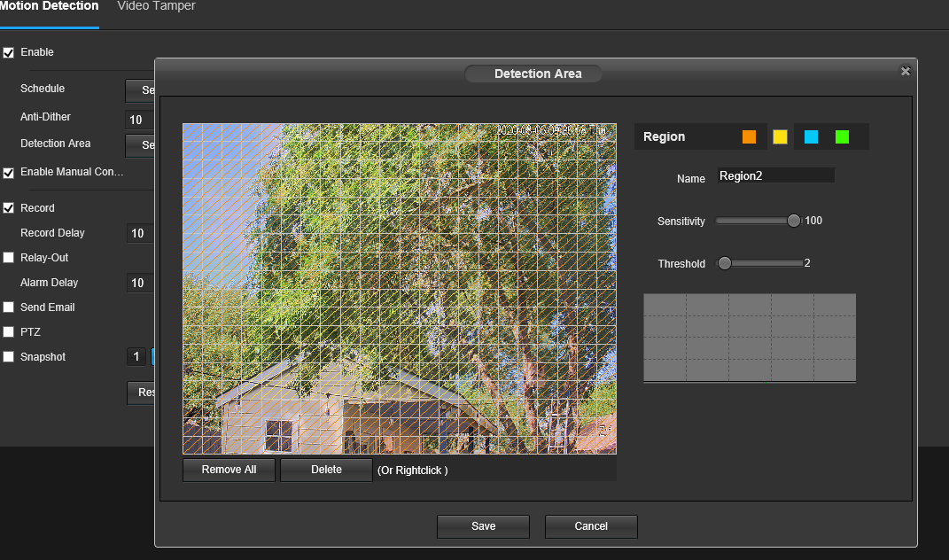Switch to the Motion Detection tab
Viewport: 949px width, 560px height.
click(49, 7)
